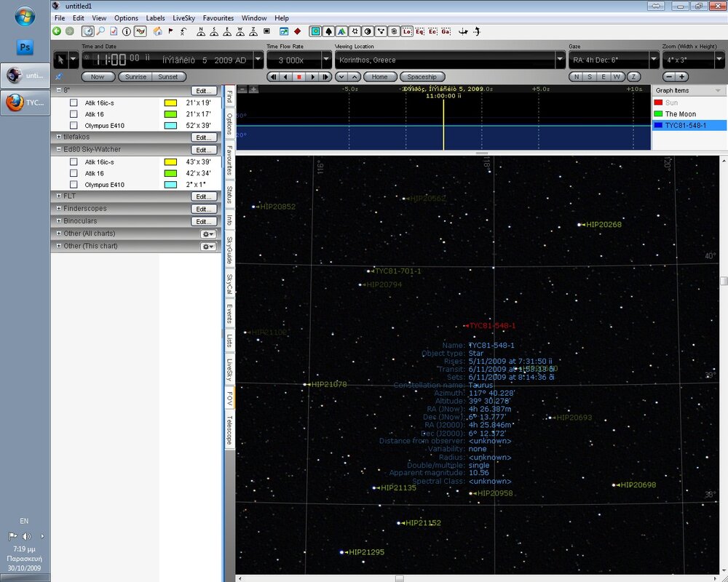Open the Gaze RA/Dec dropdown arrow
Viewport: 728px width, 582px height.
coord(652,60)
